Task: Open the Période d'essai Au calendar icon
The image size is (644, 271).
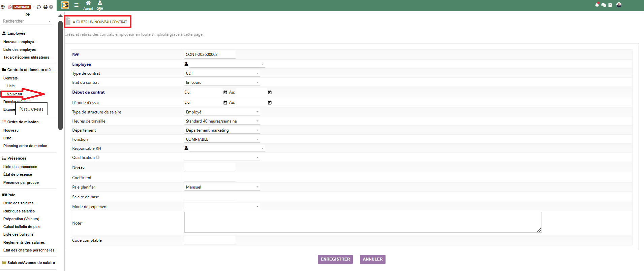Action: pyautogui.click(x=270, y=103)
